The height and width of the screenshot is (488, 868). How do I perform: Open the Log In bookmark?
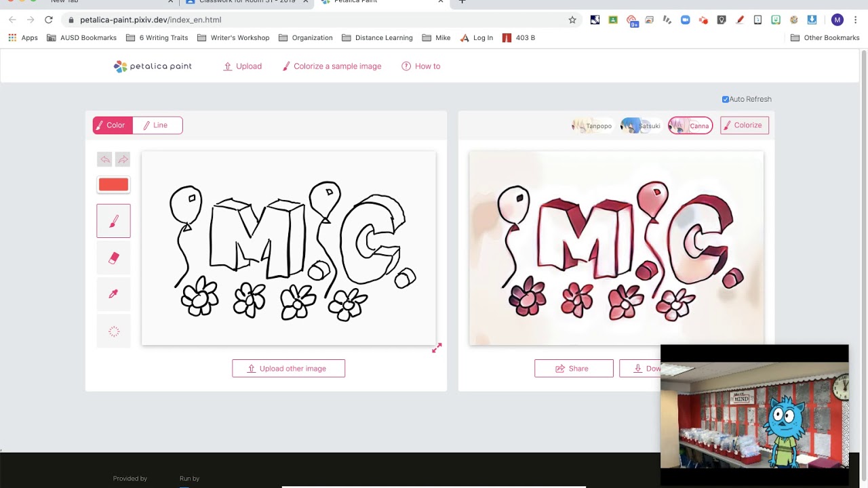click(x=477, y=38)
